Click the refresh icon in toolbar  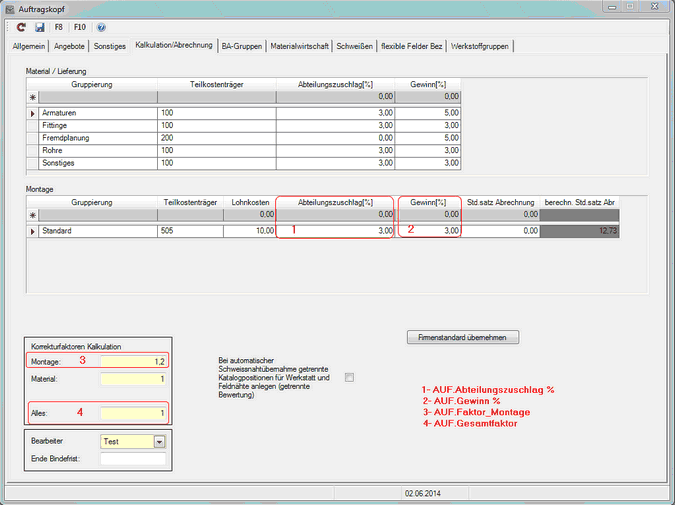click(x=20, y=27)
